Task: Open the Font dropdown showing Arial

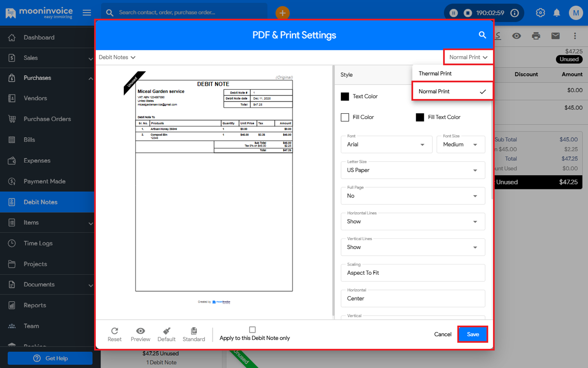Action: pos(386,145)
